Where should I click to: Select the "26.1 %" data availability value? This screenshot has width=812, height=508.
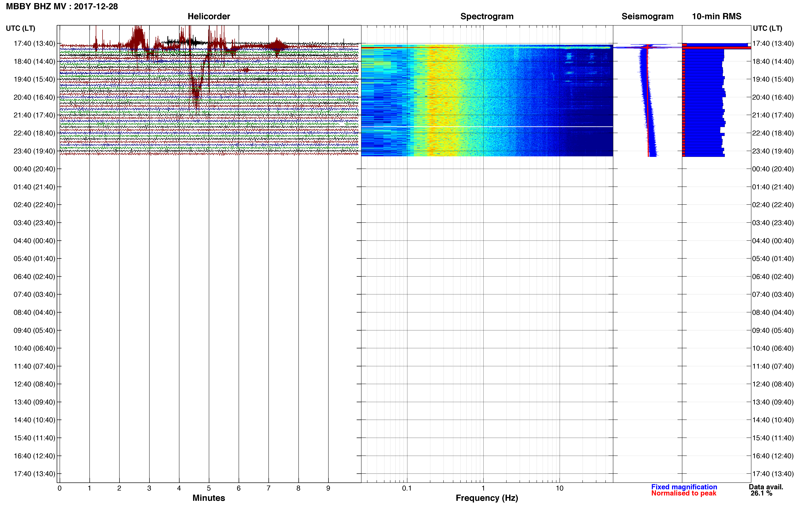coord(761,493)
